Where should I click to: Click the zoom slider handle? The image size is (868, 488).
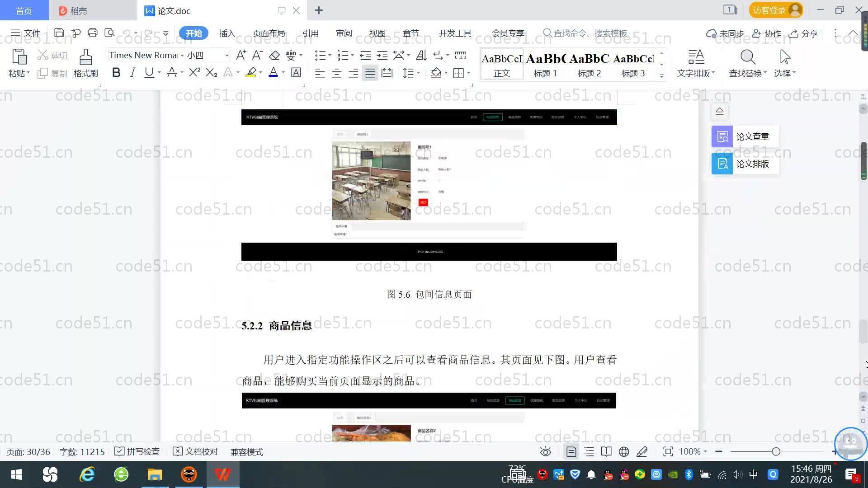[776, 451]
